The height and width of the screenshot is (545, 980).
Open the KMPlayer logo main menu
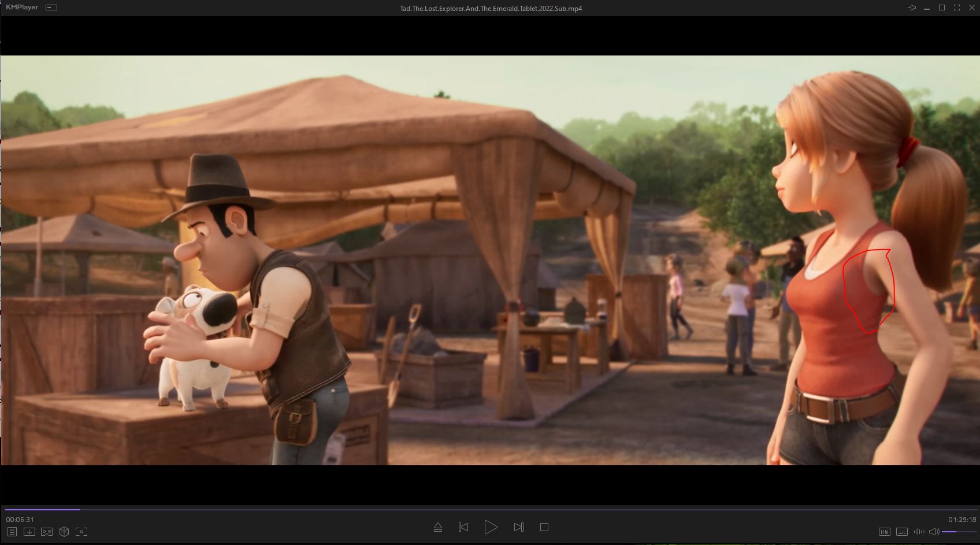tap(23, 8)
